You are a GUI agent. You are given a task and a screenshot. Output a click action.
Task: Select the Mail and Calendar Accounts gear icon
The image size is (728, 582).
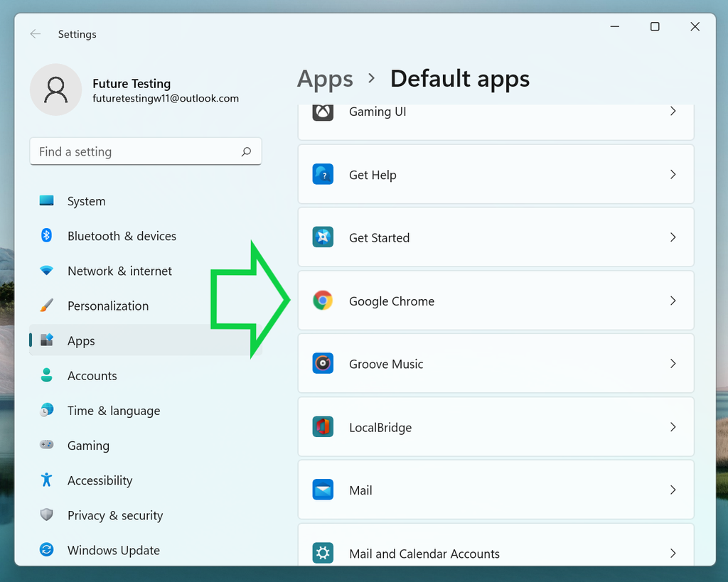point(323,553)
